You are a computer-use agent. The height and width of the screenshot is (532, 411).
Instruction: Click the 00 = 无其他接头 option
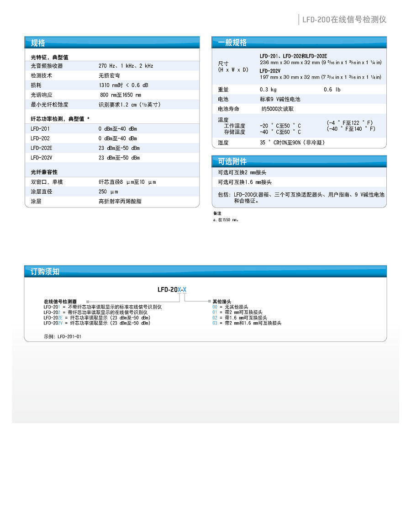pos(230,307)
